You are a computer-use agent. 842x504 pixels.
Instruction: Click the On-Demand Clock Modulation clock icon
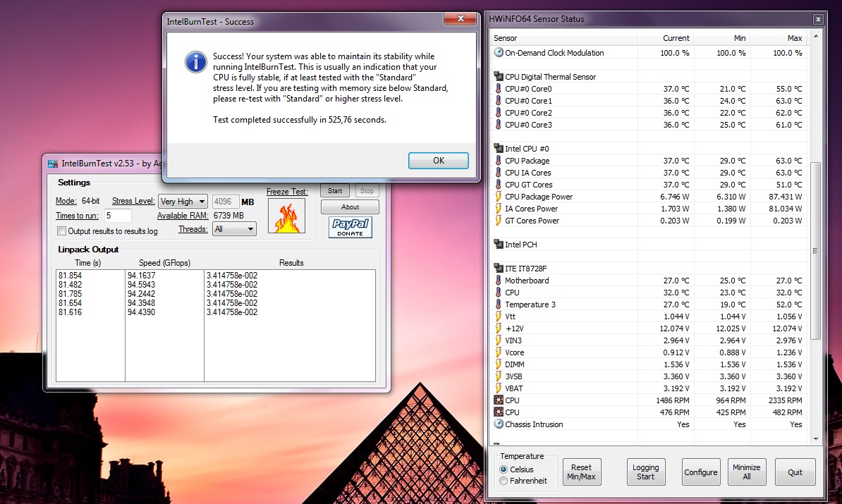[x=499, y=53]
